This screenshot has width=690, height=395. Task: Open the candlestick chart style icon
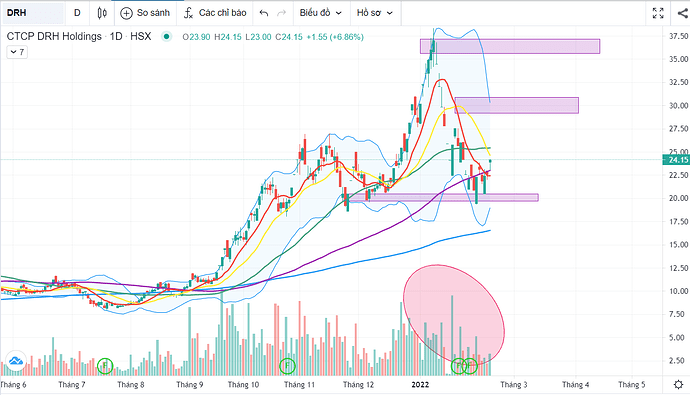102,13
